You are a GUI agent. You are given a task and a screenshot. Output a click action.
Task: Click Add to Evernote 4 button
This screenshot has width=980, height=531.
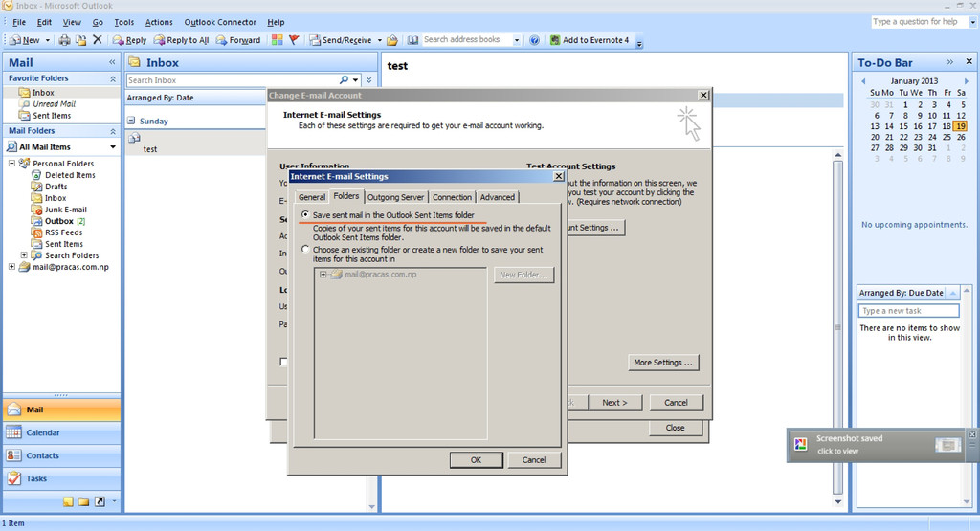click(x=590, y=40)
